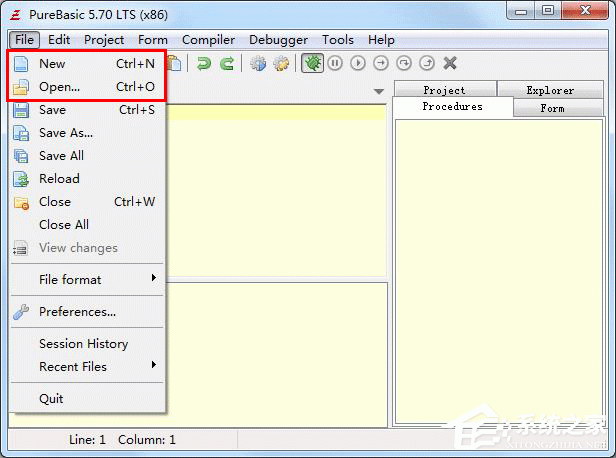This screenshot has width=616, height=458.
Task: Choose New from the File menu
Action: [x=87, y=64]
